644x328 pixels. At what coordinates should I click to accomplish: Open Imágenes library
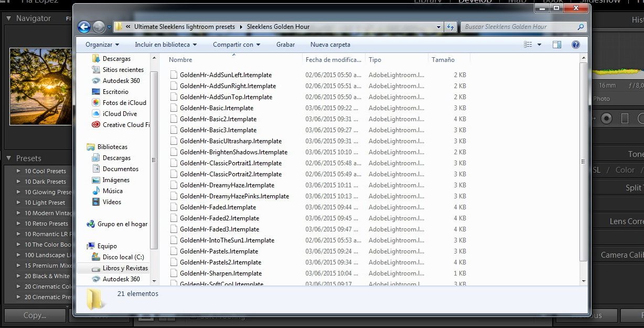[x=116, y=180]
